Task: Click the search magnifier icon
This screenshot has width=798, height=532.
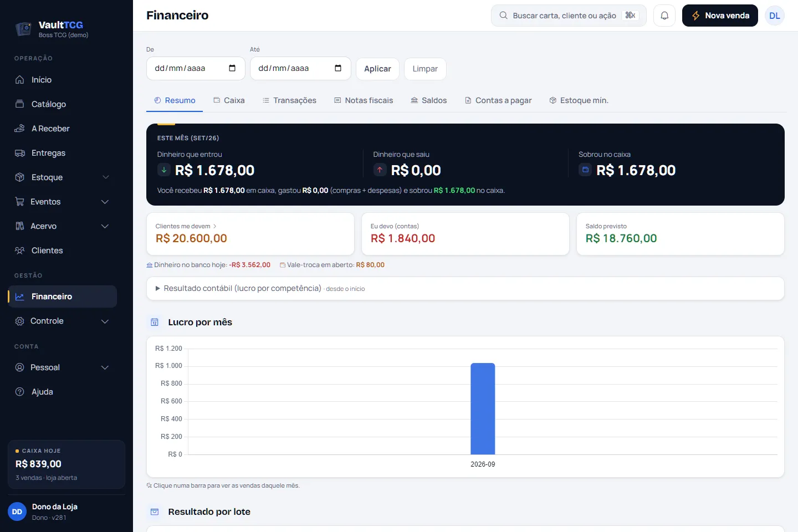Action: [x=503, y=16]
